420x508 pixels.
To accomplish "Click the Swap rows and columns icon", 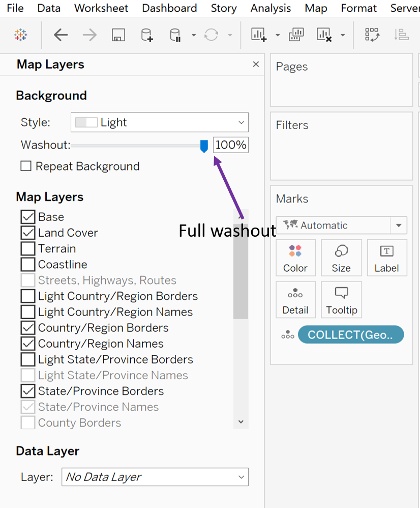I will (x=372, y=34).
